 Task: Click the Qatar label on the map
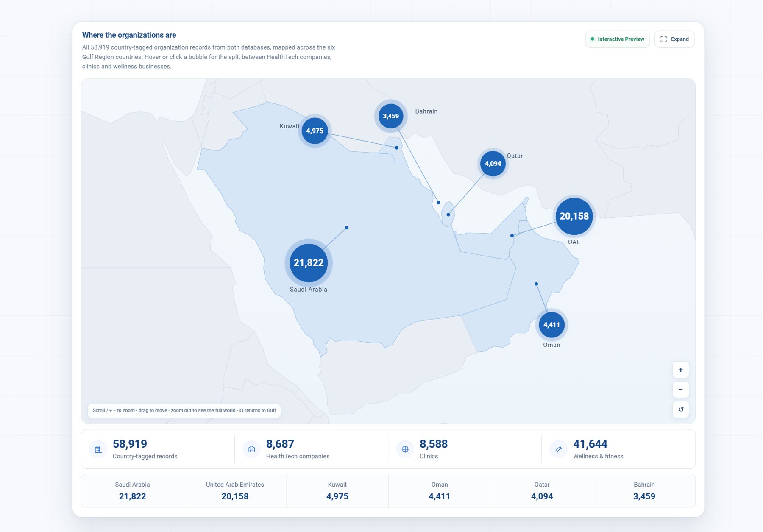[x=515, y=156]
